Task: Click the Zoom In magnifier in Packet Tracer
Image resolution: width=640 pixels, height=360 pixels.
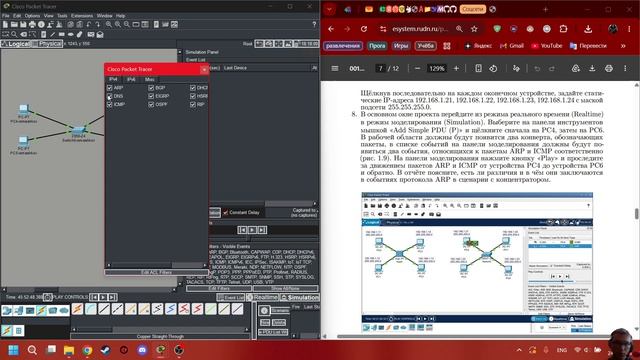Action: tap(109, 24)
